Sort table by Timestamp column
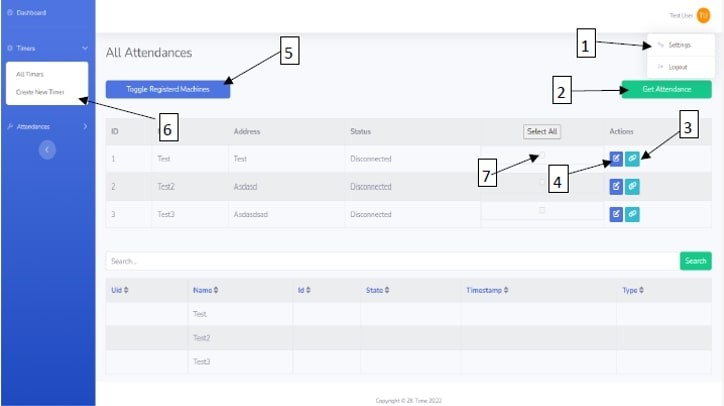This screenshot has width=724, height=406. tap(487, 290)
